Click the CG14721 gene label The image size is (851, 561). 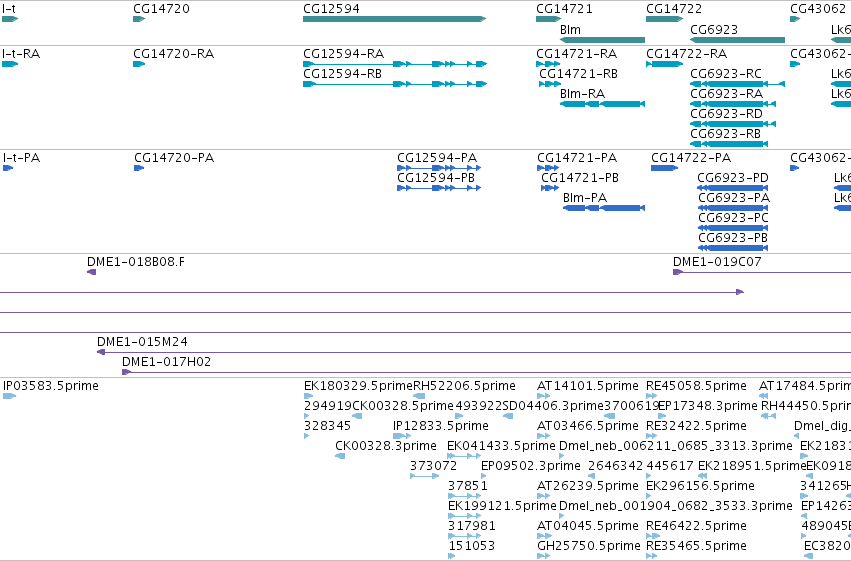coord(564,9)
